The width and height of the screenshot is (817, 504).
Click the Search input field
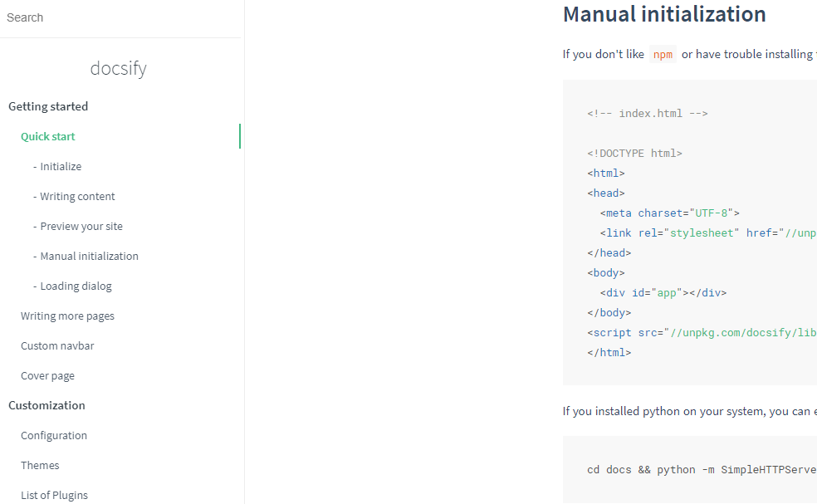[x=120, y=17]
